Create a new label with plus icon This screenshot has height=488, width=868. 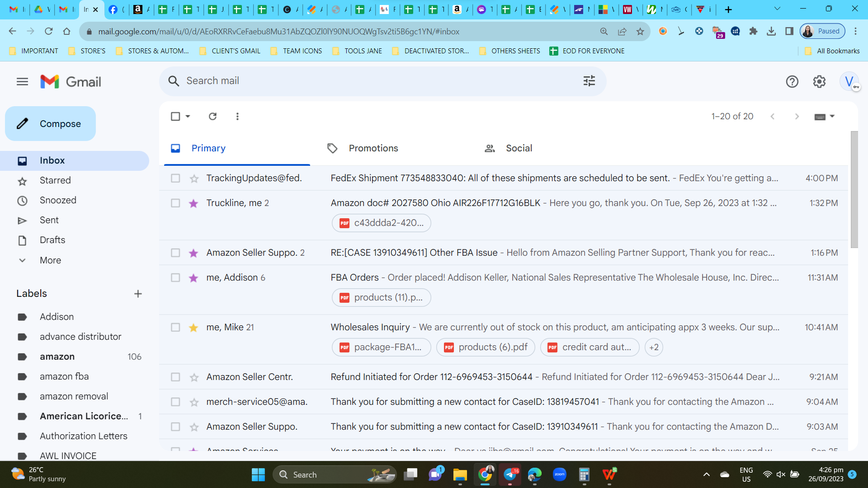138,294
